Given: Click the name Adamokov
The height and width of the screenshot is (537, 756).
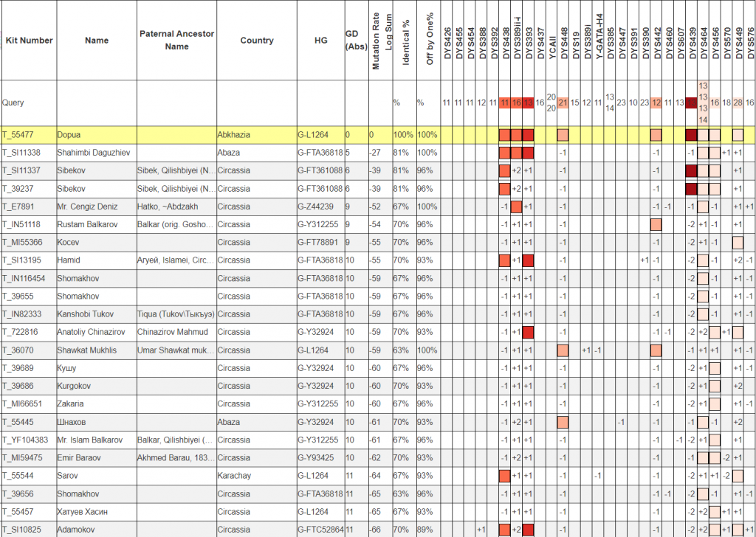Looking at the screenshot, I should tap(75, 530).
